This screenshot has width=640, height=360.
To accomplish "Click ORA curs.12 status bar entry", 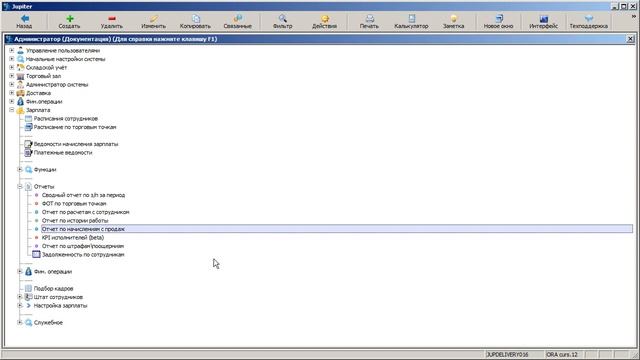I will click(562, 355).
